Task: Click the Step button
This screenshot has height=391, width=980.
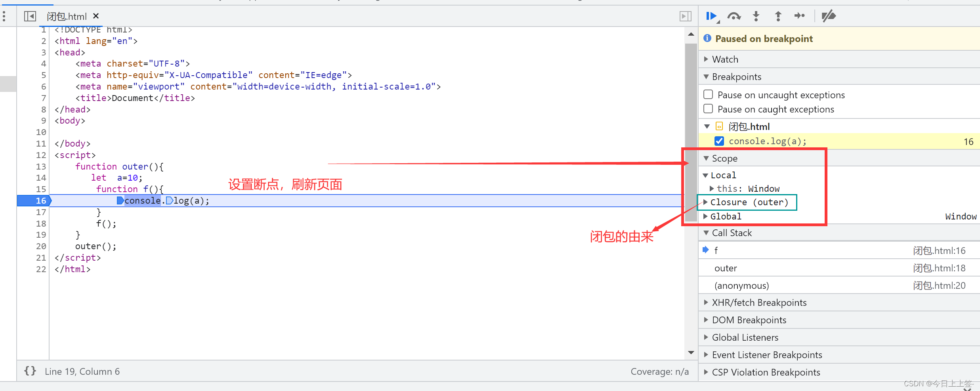Action: 800,16
